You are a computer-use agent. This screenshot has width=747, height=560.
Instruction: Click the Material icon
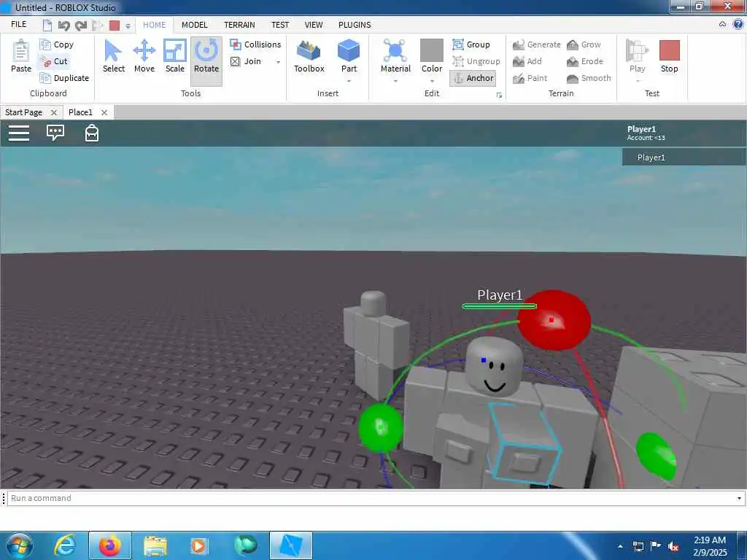(x=395, y=50)
